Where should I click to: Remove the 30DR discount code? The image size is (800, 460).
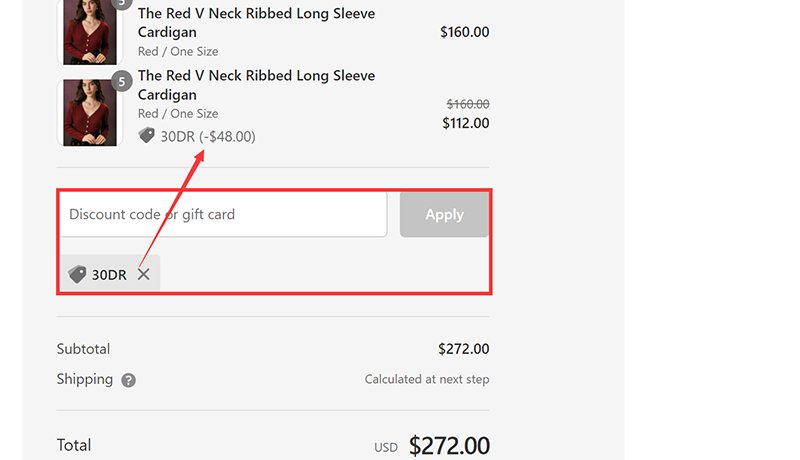point(144,274)
